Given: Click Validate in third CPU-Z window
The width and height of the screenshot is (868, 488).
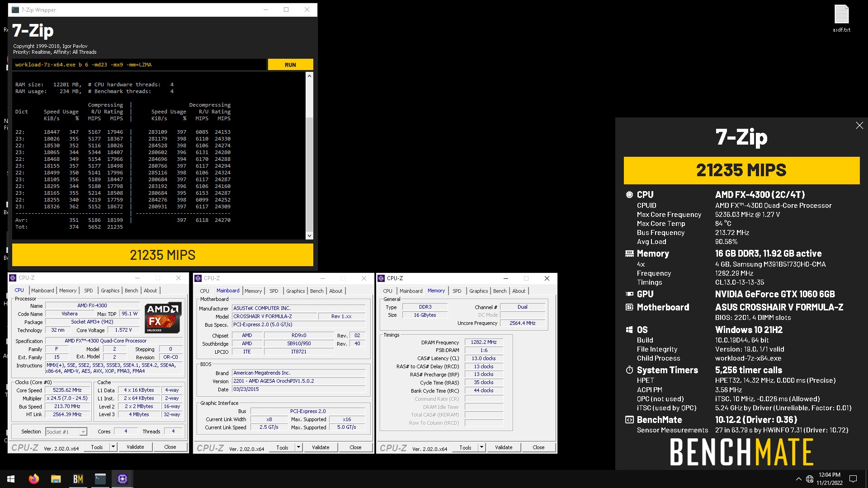Looking at the screenshot, I should click(504, 447).
